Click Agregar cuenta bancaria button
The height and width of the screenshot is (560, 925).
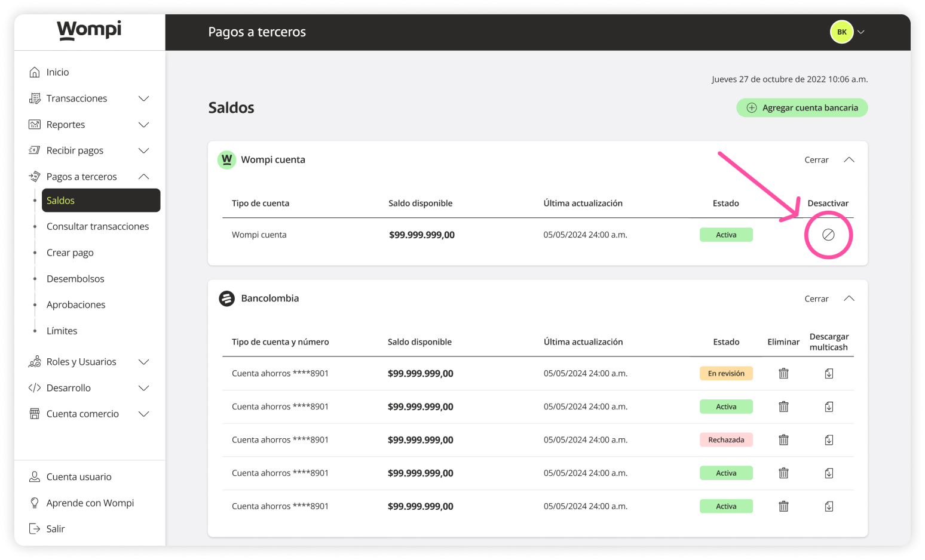click(x=801, y=108)
